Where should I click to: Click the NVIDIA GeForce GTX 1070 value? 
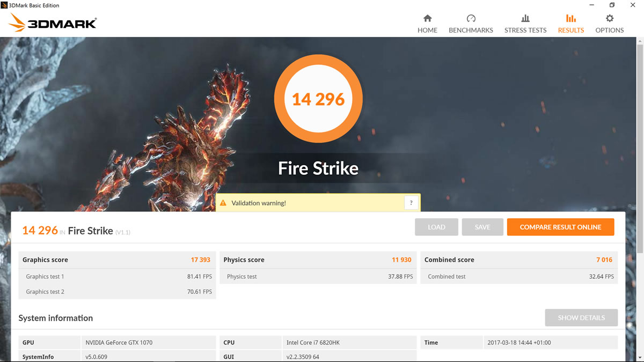120,343
